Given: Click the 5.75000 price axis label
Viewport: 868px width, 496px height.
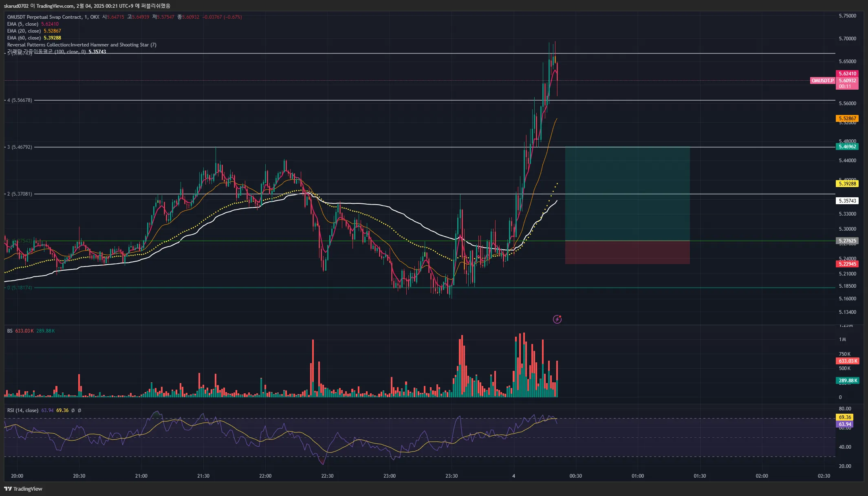Looking at the screenshot, I should (848, 16).
